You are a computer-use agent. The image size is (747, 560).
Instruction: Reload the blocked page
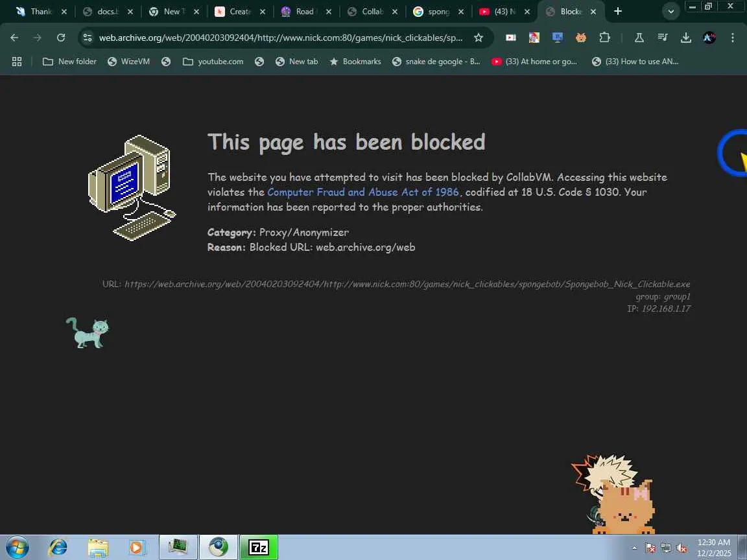61,38
